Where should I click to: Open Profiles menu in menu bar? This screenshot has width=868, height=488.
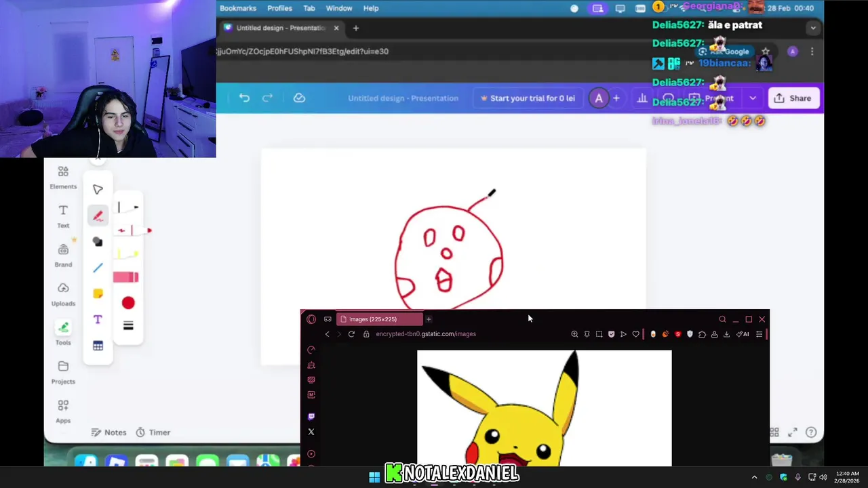[x=279, y=8]
